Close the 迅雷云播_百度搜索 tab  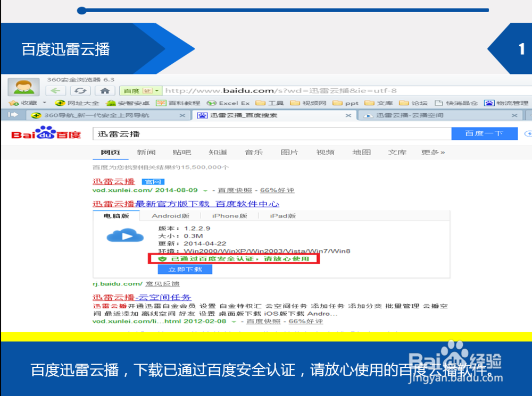(x=348, y=116)
